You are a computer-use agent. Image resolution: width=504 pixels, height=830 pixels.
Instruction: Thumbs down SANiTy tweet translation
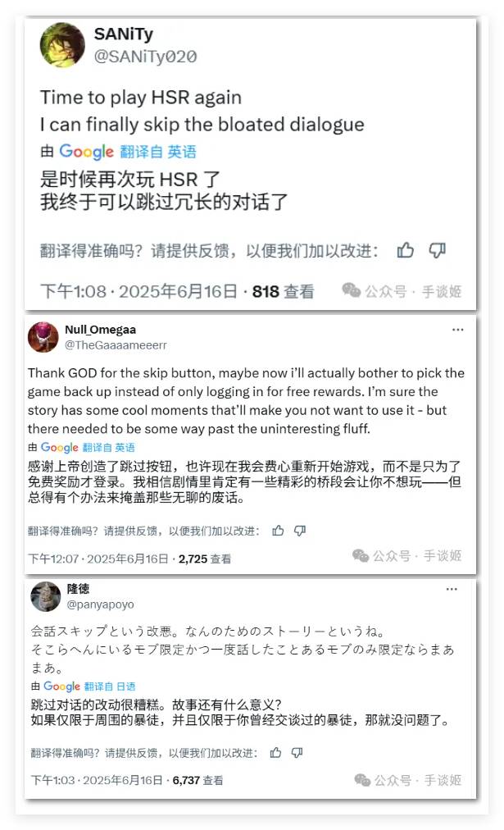click(x=437, y=250)
